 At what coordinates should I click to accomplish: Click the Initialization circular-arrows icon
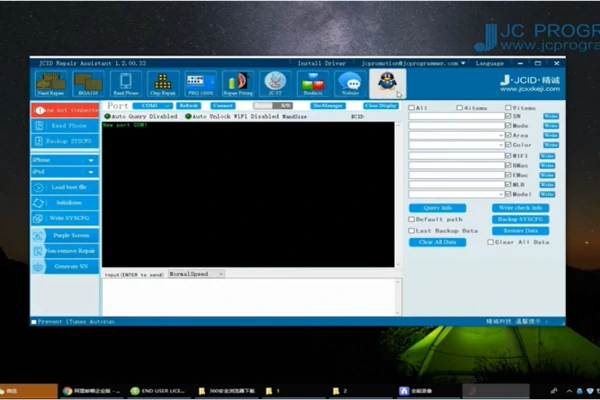(39, 203)
